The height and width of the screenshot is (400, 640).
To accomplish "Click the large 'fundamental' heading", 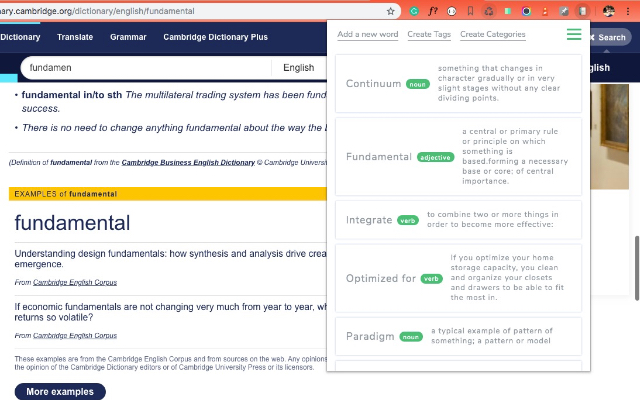I will pyautogui.click(x=72, y=223).
